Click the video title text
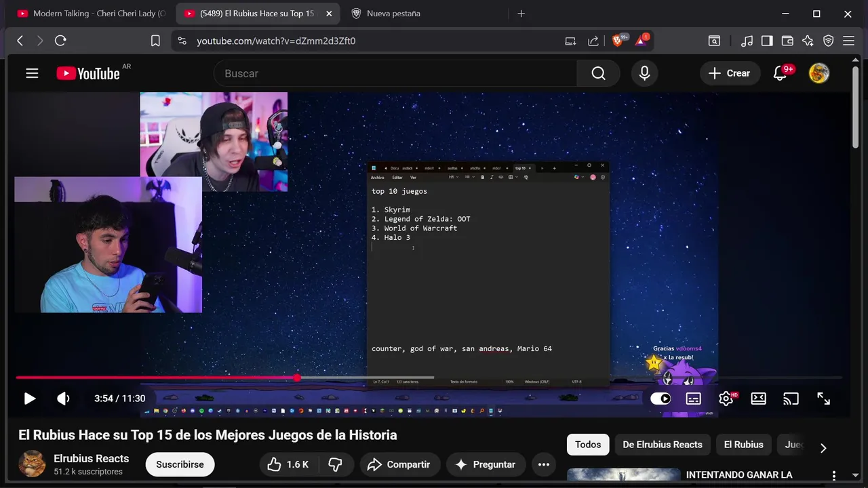This screenshot has width=868, height=488. [x=208, y=435]
